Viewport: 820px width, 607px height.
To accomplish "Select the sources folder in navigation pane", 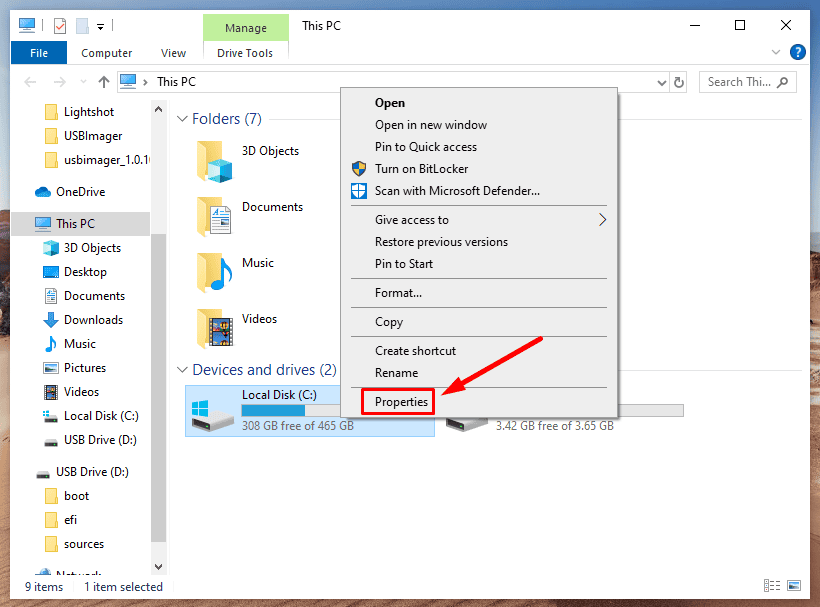I will 74,544.
